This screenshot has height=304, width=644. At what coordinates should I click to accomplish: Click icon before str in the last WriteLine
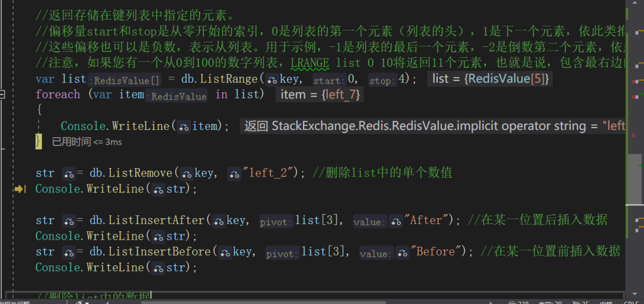[x=158, y=269]
